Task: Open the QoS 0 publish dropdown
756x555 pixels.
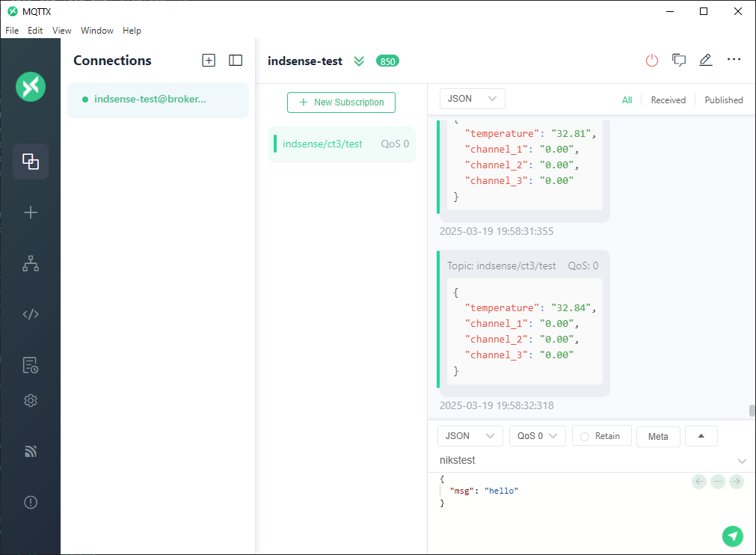Action: click(x=537, y=436)
